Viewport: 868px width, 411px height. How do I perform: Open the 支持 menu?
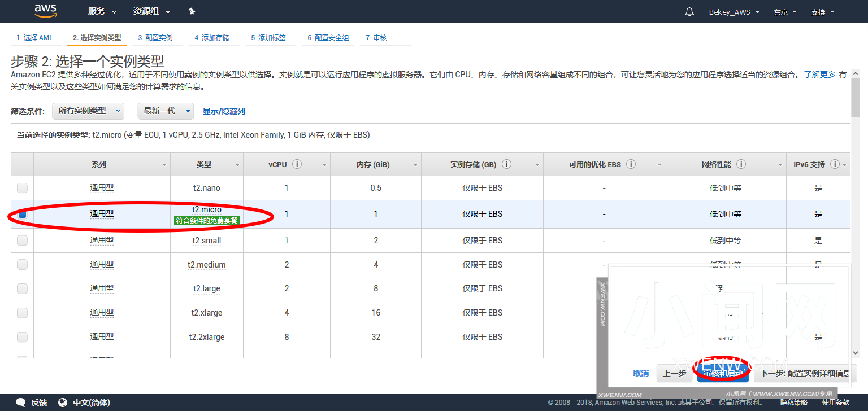coord(822,12)
